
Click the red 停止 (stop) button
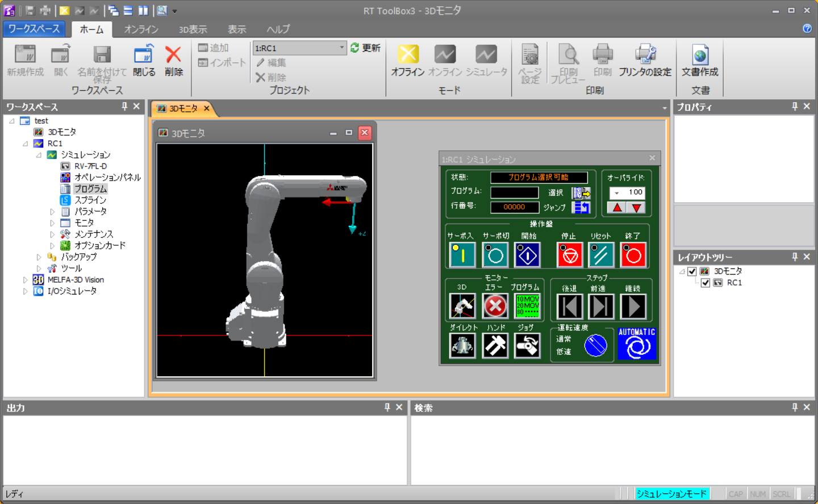pos(570,255)
